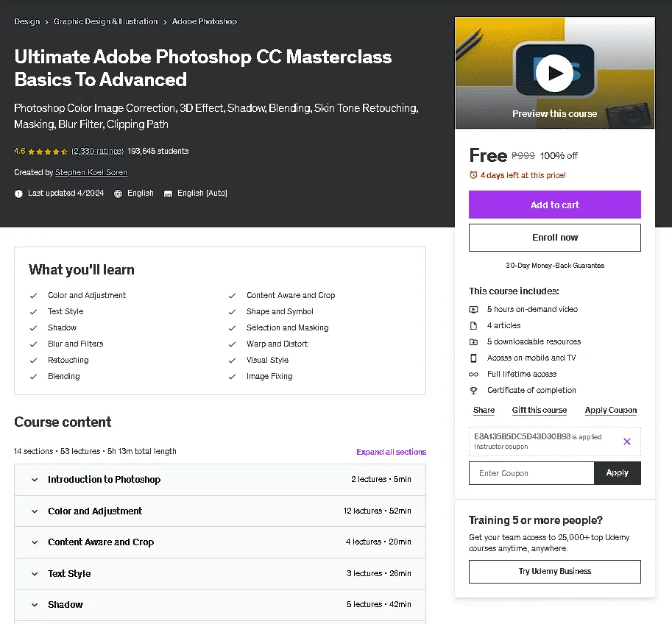
Task: Expand Color and Adjustment section
Action: pyautogui.click(x=220, y=511)
